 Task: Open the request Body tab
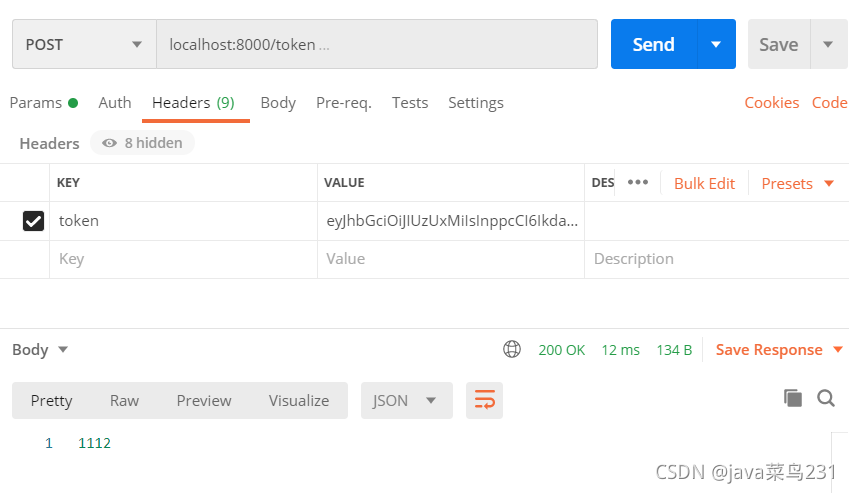click(278, 103)
